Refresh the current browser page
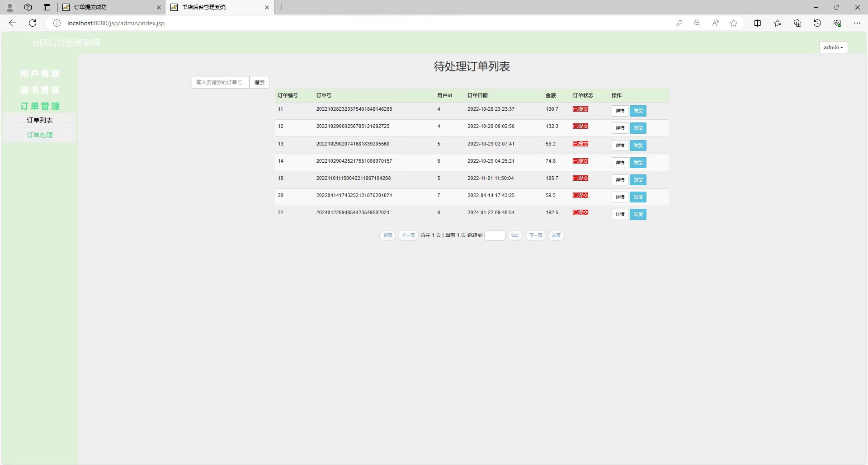 point(33,23)
